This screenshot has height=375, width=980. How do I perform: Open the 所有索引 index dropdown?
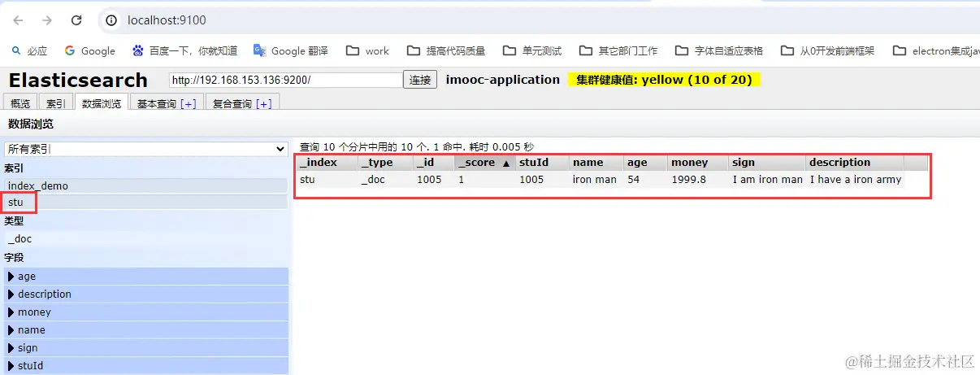[146, 149]
